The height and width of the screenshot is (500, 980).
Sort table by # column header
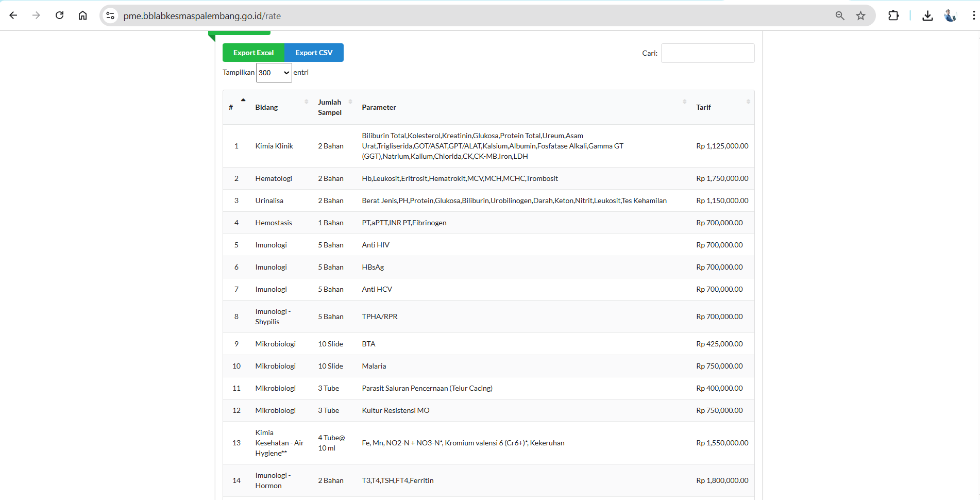(x=231, y=107)
